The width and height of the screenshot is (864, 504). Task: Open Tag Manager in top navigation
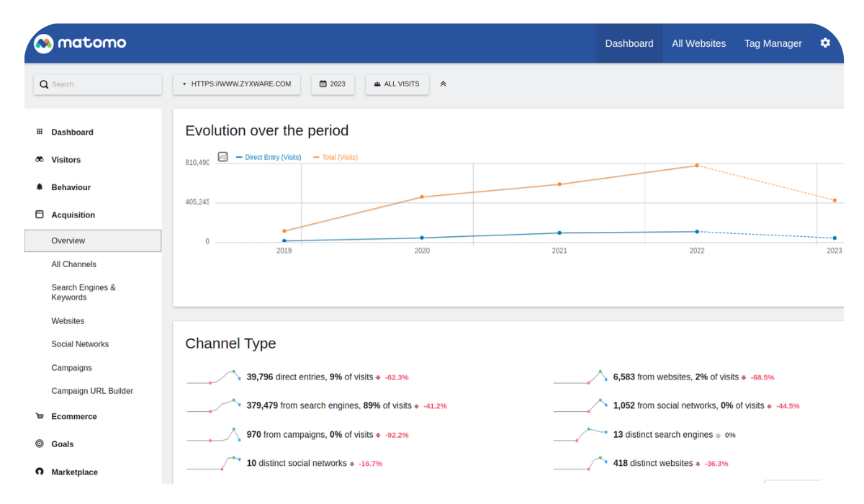pos(773,43)
